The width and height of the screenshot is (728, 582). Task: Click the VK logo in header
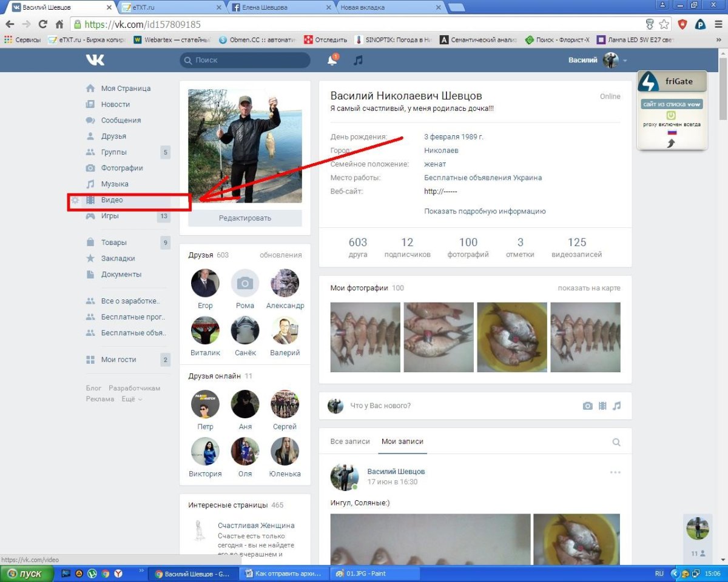click(95, 60)
